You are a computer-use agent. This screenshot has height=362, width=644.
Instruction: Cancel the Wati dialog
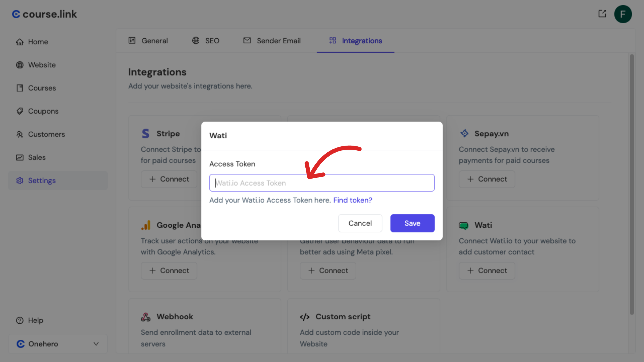(x=360, y=223)
